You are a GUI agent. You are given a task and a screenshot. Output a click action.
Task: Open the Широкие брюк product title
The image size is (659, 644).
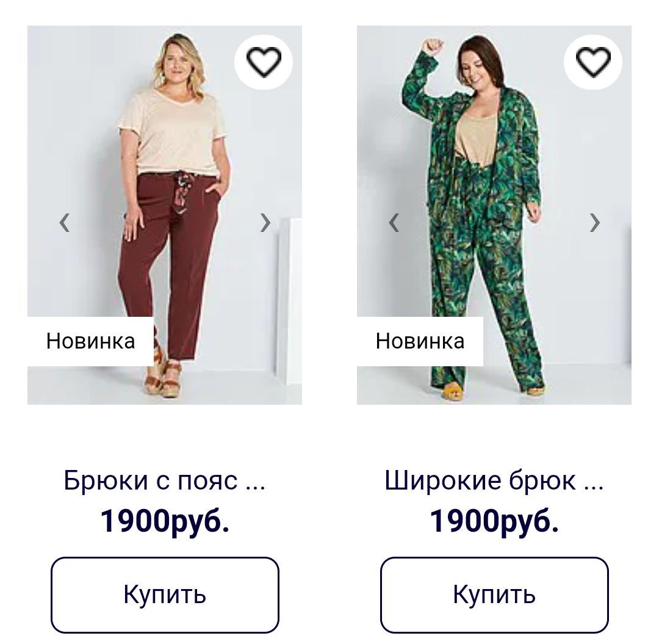coord(494,480)
